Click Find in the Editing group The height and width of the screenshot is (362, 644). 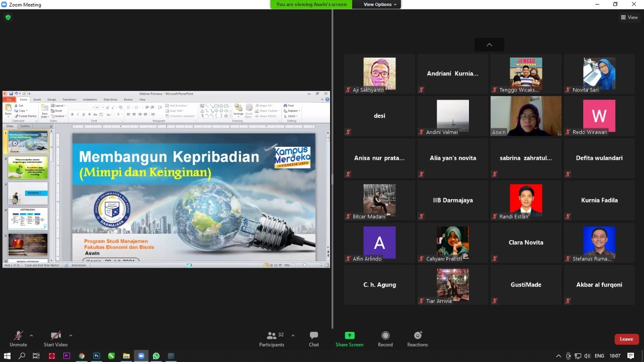(x=289, y=106)
